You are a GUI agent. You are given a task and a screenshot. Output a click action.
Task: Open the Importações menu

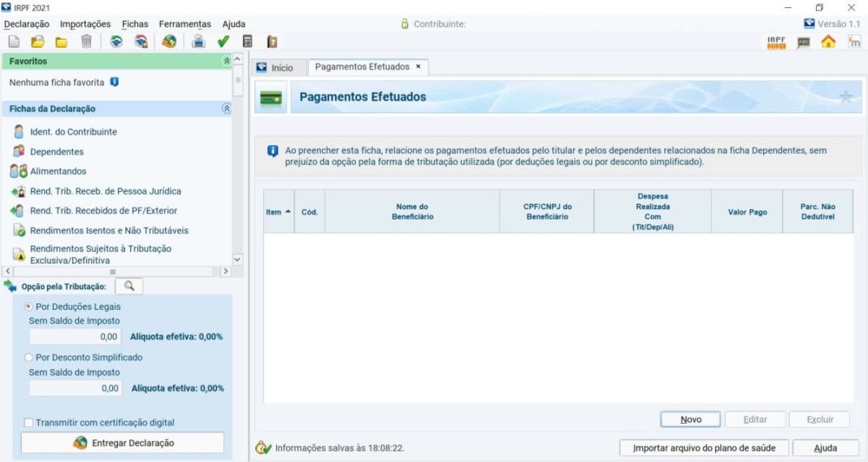[x=85, y=24]
